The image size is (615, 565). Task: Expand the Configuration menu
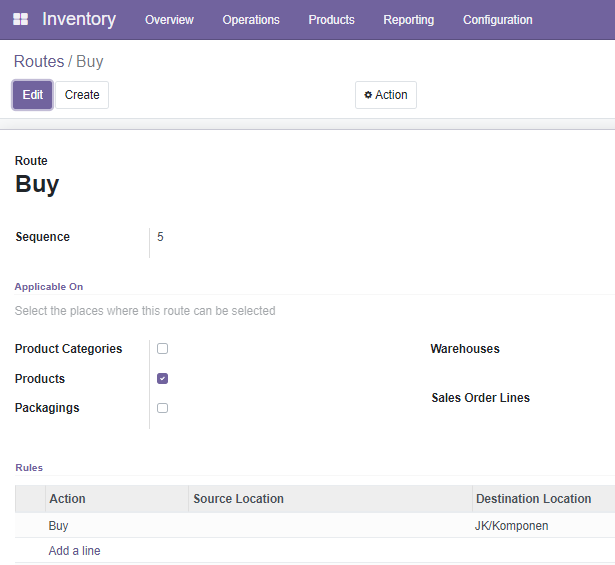click(498, 20)
